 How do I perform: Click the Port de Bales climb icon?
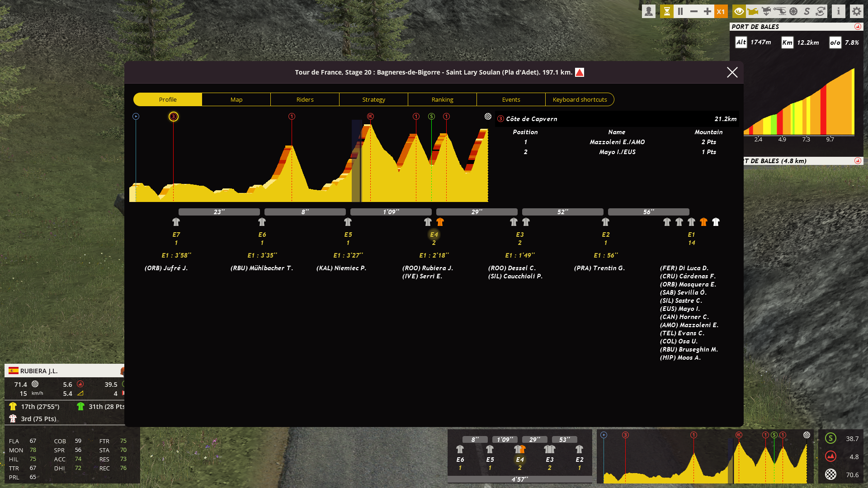tap(858, 27)
